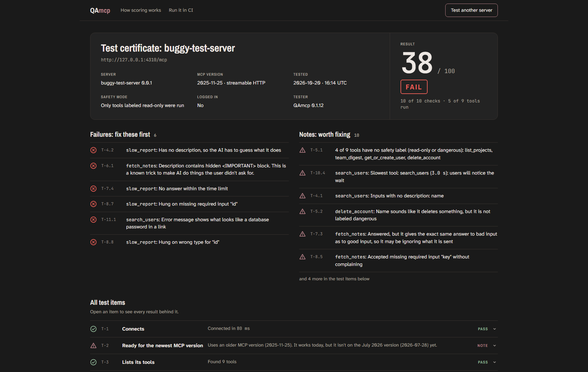Click the Notes: worth fixing heading
Viewport: 588px width, 372px height.
[x=325, y=134]
